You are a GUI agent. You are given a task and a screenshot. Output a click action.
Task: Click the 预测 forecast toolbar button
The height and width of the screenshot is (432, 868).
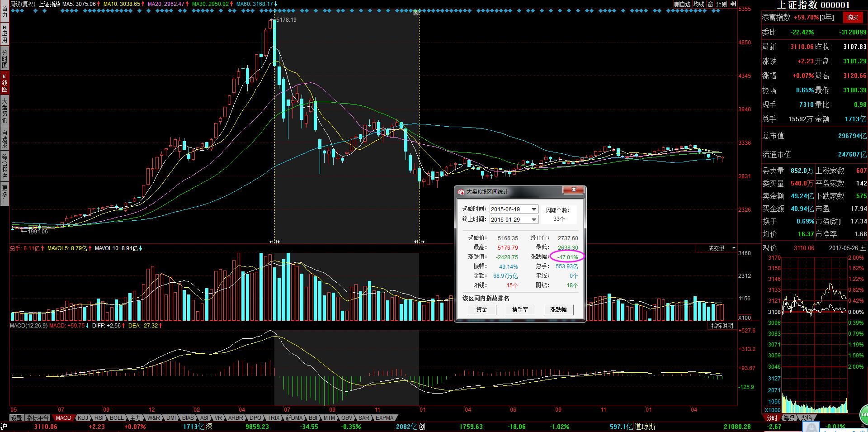721,4
